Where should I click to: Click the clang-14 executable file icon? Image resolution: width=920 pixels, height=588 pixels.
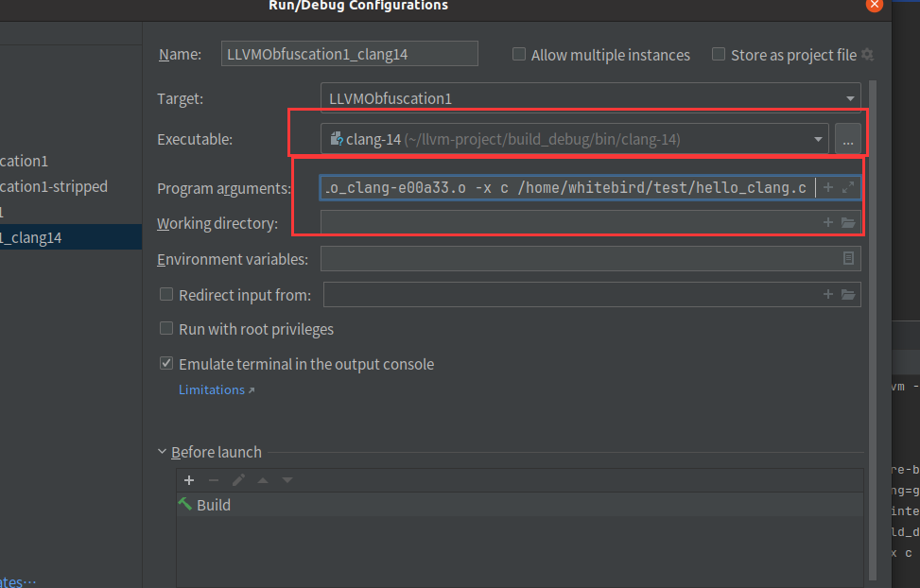[x=337, y=139]
